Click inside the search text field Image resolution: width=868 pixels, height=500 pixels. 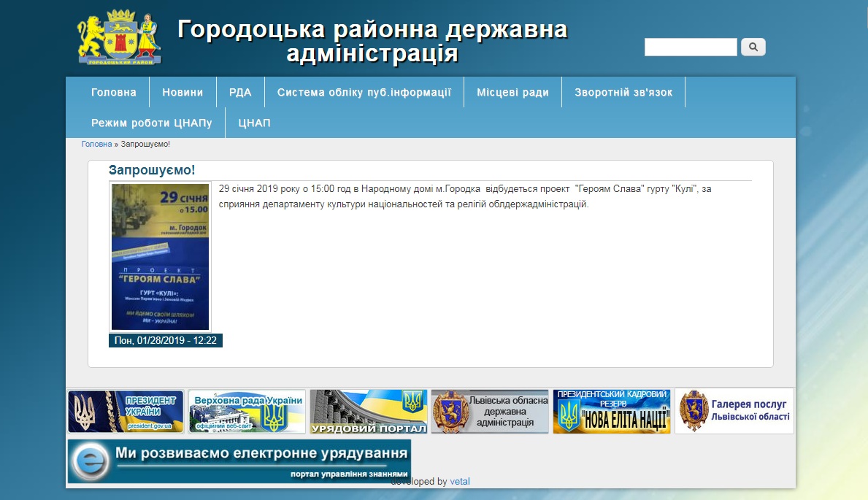690,47
